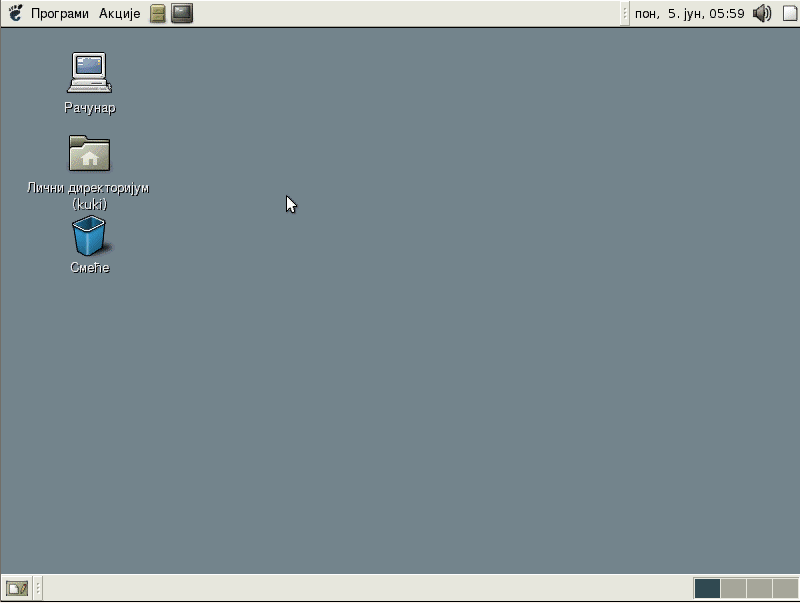Launch the file cabinet panel launcher
Screen dimensions: 800x604
pyautogui.click(x=158, y=14)
